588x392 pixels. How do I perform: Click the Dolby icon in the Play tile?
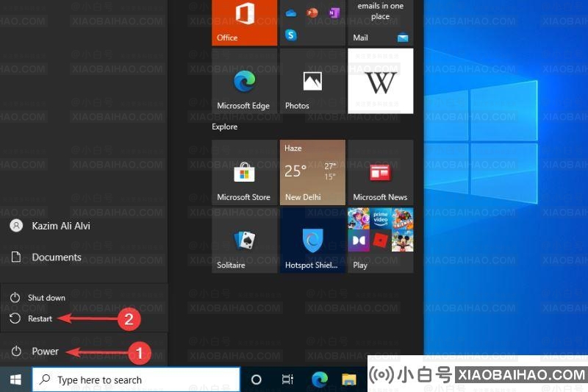point(359,240)
